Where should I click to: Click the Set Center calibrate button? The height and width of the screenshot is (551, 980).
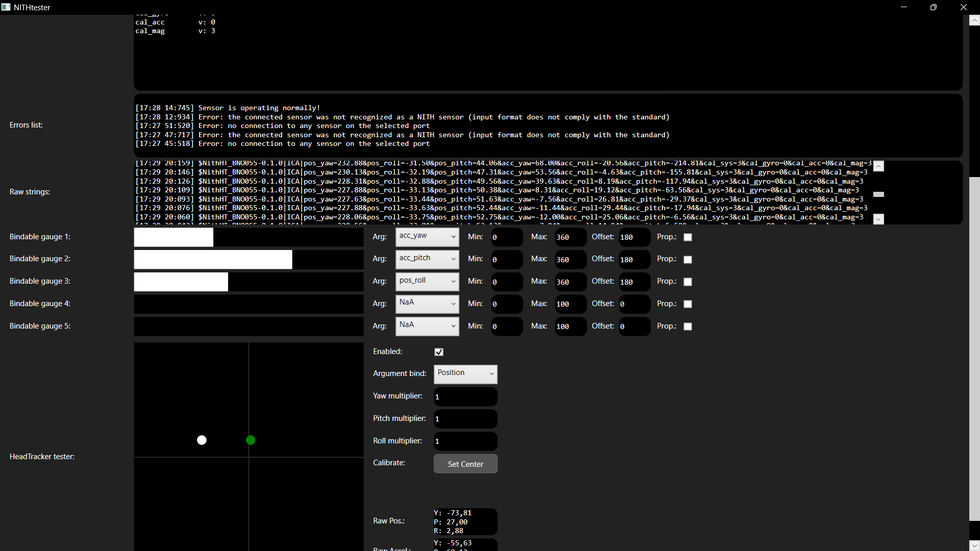tap(465, 464)
